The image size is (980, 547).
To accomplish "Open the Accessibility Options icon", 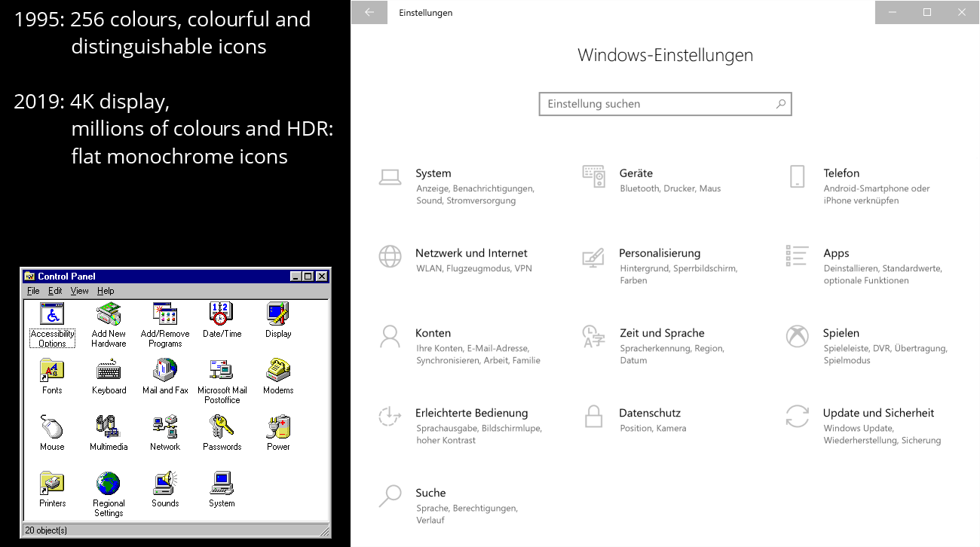I will (x=51, y=315).
